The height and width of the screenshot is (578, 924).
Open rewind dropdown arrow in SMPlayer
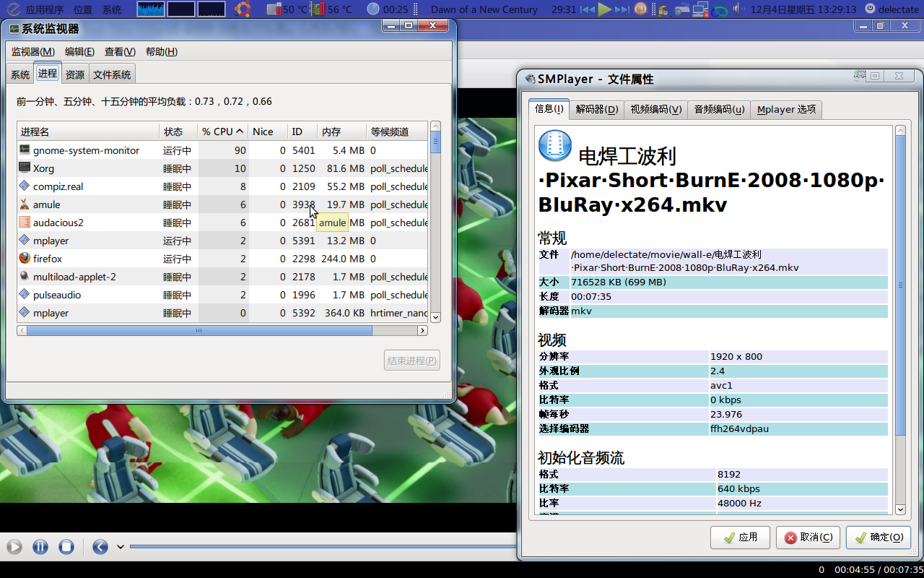121,547
